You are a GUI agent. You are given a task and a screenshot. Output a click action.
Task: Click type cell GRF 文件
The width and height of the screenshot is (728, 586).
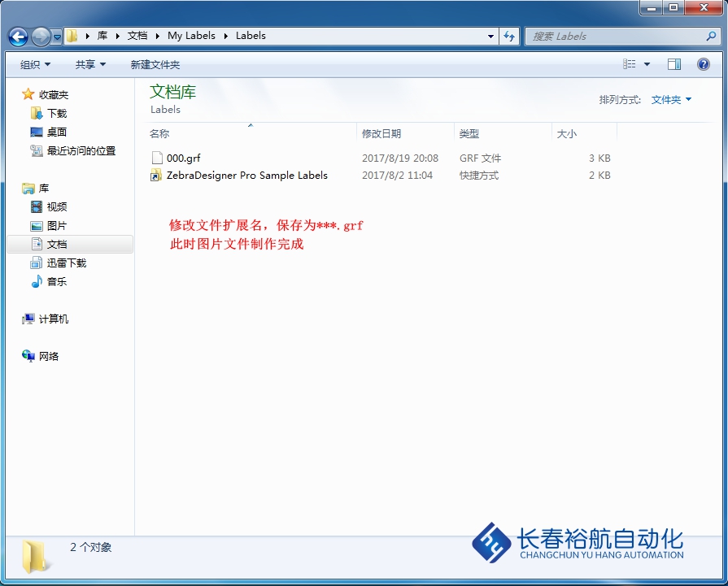(x=480, y=158)
